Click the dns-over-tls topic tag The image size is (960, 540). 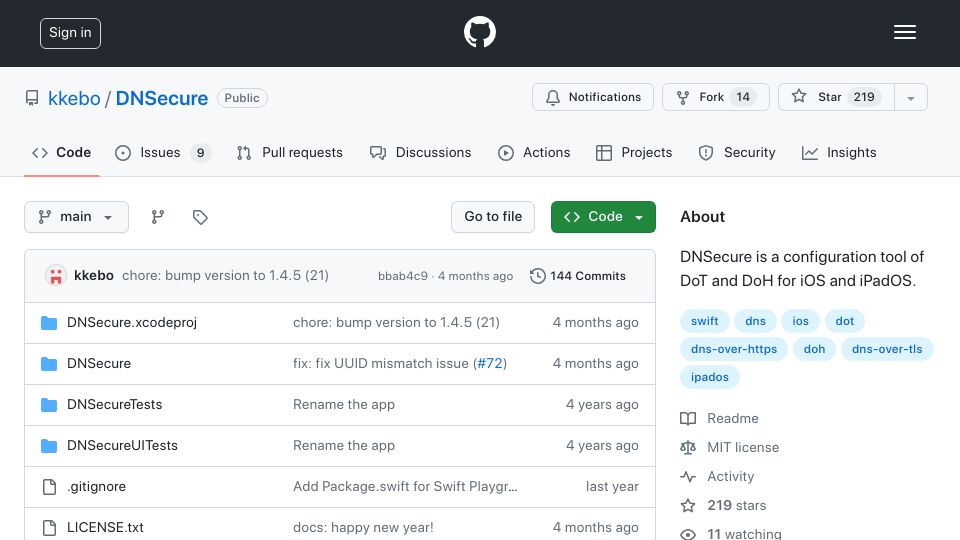(x=887, y=349)
